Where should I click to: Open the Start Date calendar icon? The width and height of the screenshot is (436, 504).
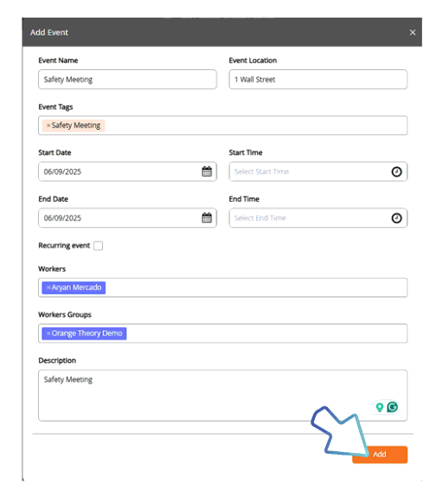pyautogui.click(x=207, y=171)
